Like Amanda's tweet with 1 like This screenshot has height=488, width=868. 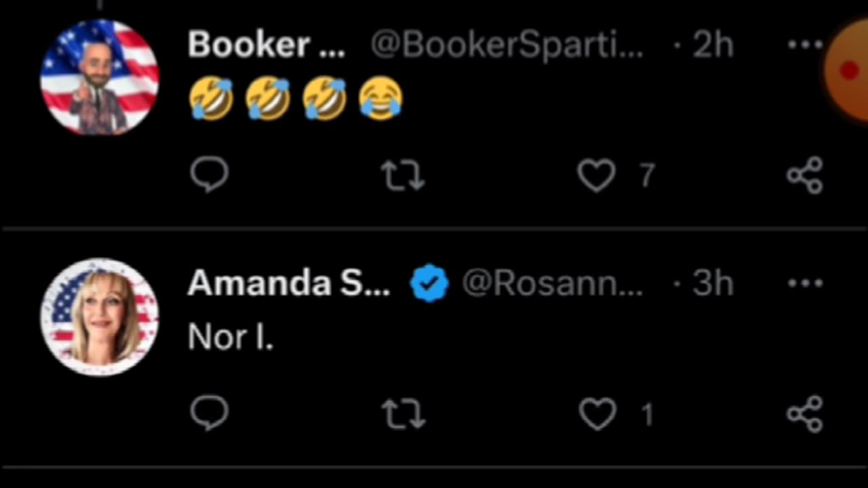(x=597, y=414)
